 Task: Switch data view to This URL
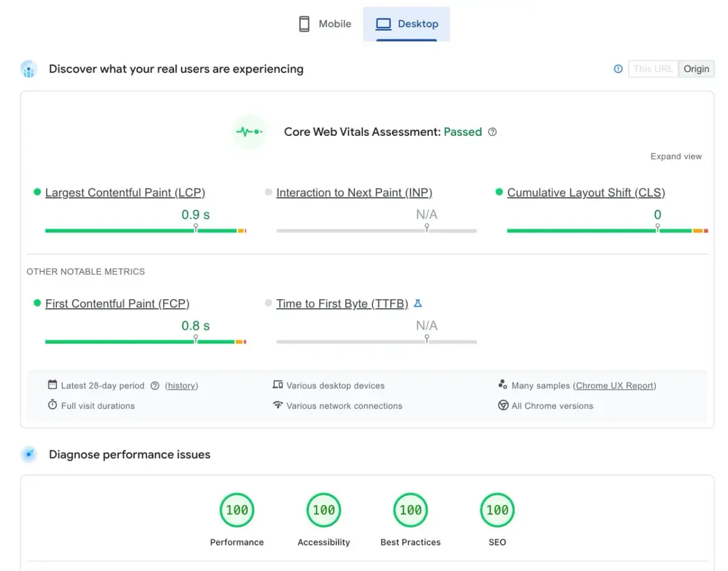(653, 69)
